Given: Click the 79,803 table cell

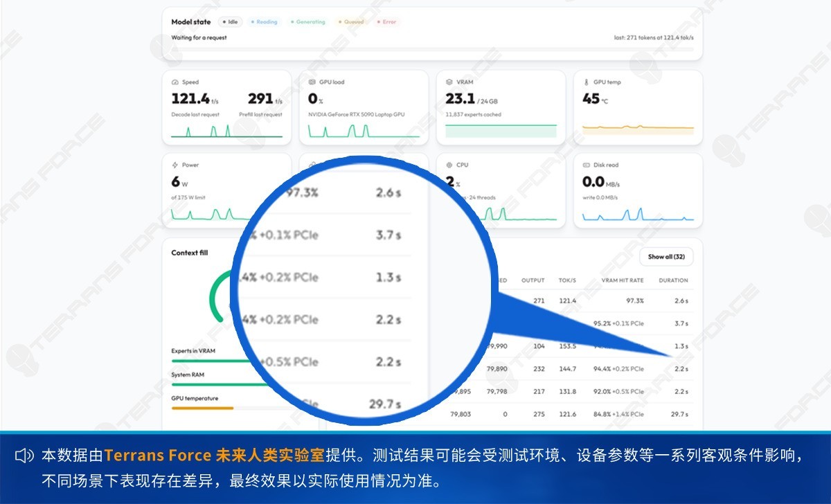Looking at the screenshot, I should (461, 414).
